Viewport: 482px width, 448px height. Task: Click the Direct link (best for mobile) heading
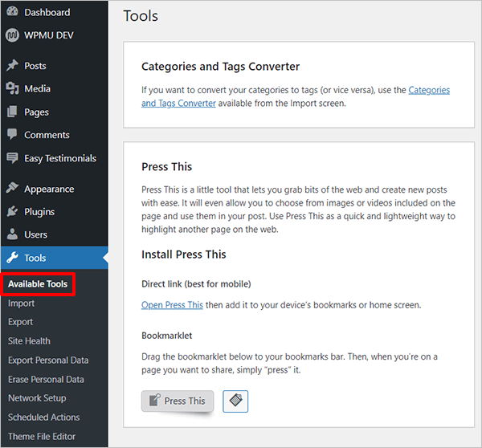point(196,284)
